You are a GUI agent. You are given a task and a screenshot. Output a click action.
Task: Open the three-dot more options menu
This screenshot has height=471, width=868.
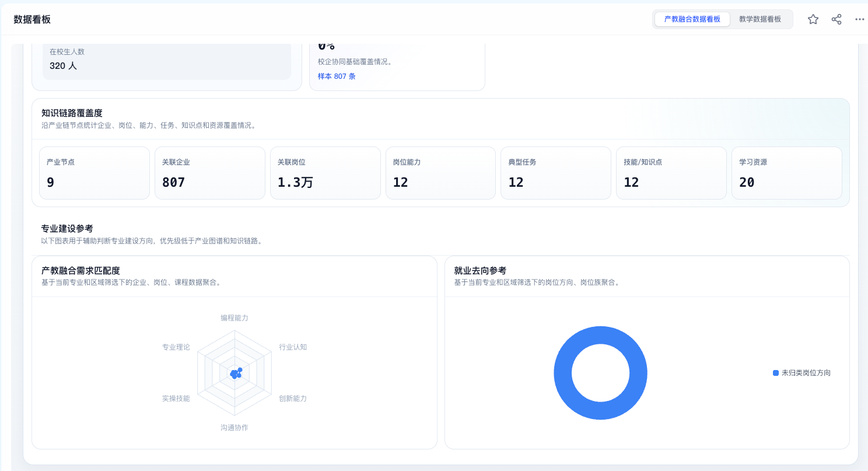click(x=860, y=19)
